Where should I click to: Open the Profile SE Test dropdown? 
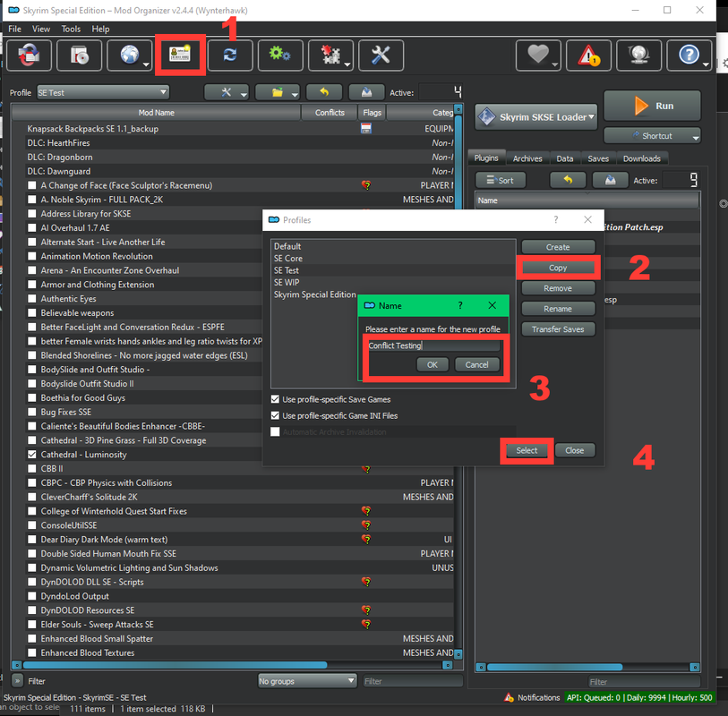click(103, 92)
